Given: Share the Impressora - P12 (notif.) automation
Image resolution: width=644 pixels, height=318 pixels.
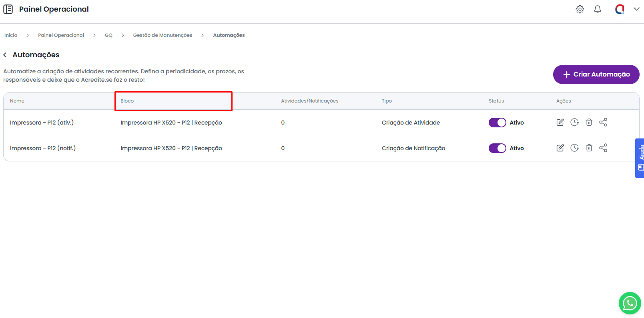Looking at the screenshot, I should click(x=603, y=148).
